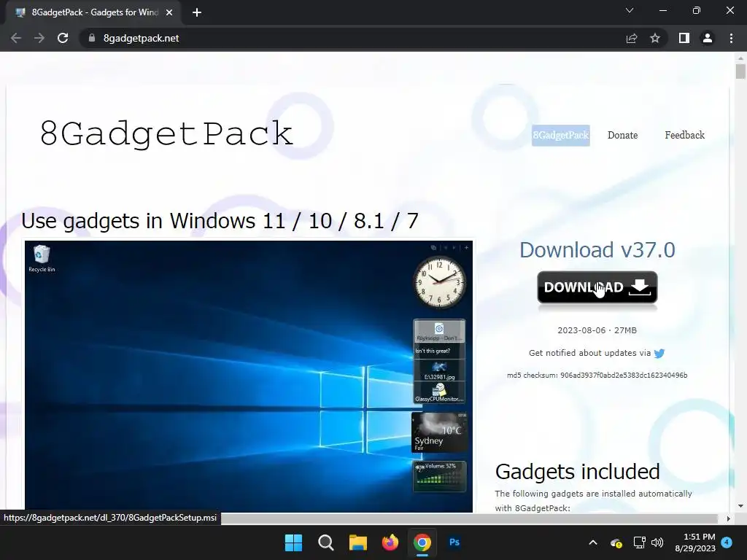
Task: Open the 8GadgetPack navigation item
Action: [x=561, y=135]
